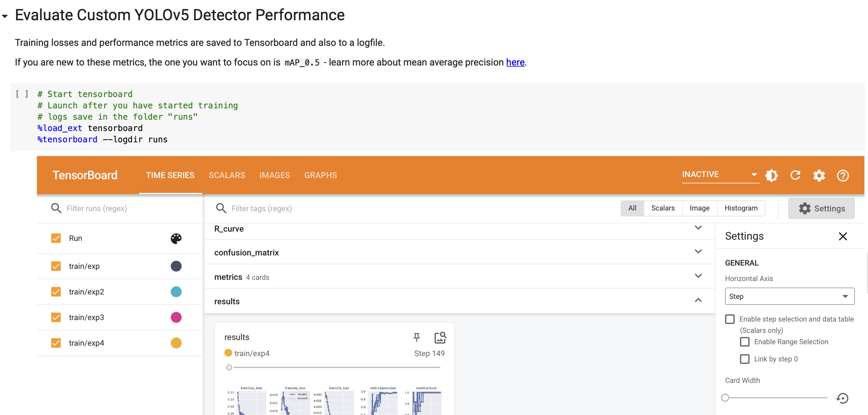
Task: Reset card width to default
Action: coord(842,398)
